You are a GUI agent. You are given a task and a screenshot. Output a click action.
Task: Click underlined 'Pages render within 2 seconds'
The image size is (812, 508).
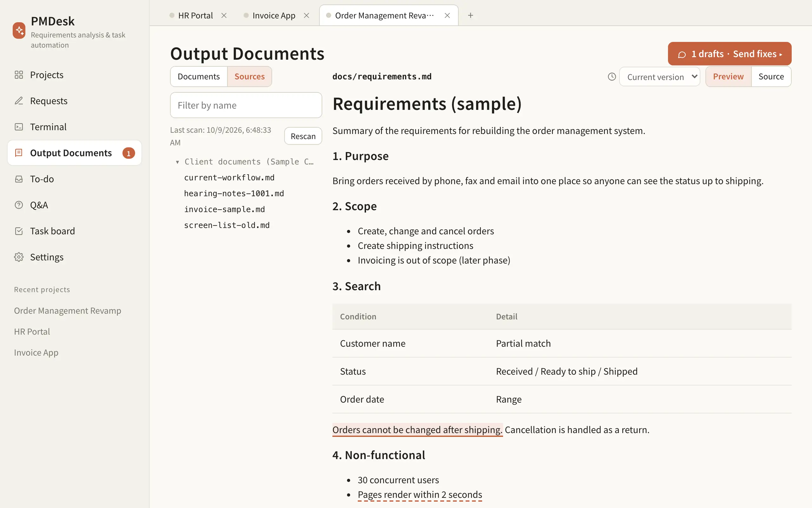pos(420,495)
